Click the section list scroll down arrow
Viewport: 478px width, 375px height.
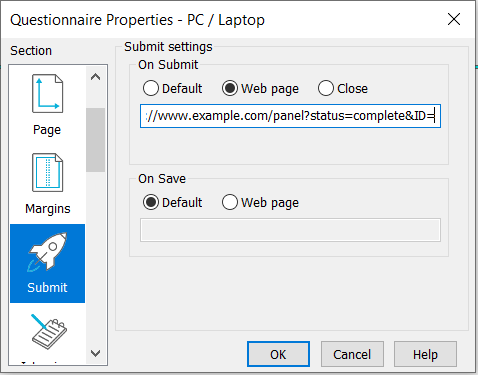(x=96, y=353)
